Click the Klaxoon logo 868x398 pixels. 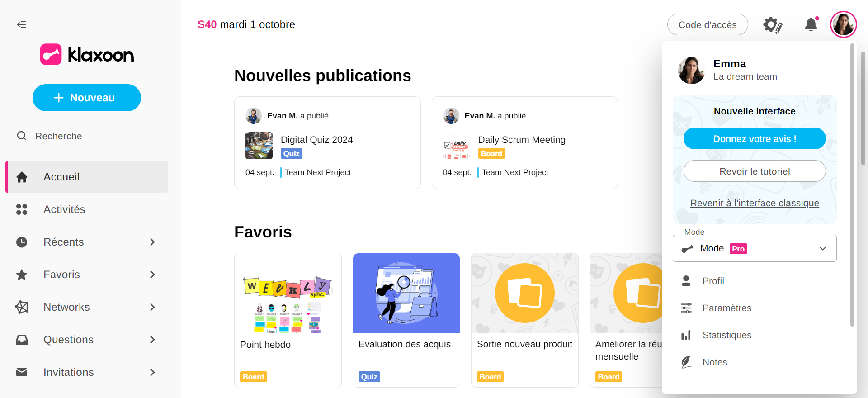tap(87, 55)
